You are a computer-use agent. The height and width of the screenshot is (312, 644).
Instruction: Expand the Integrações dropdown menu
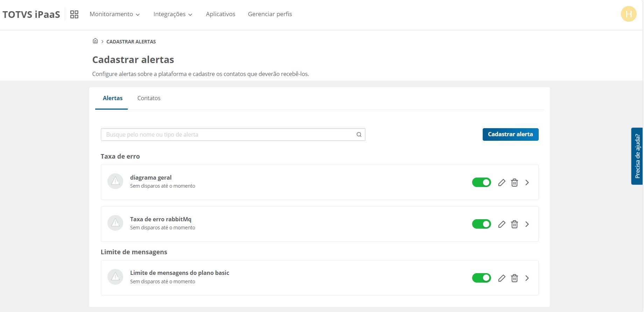(x=173, y=14)
